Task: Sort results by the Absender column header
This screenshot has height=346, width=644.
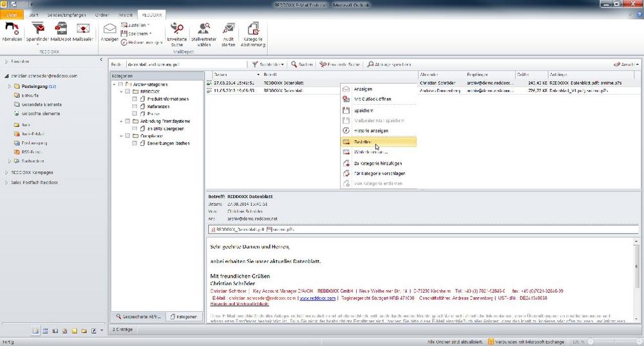Action: point(441,75)
